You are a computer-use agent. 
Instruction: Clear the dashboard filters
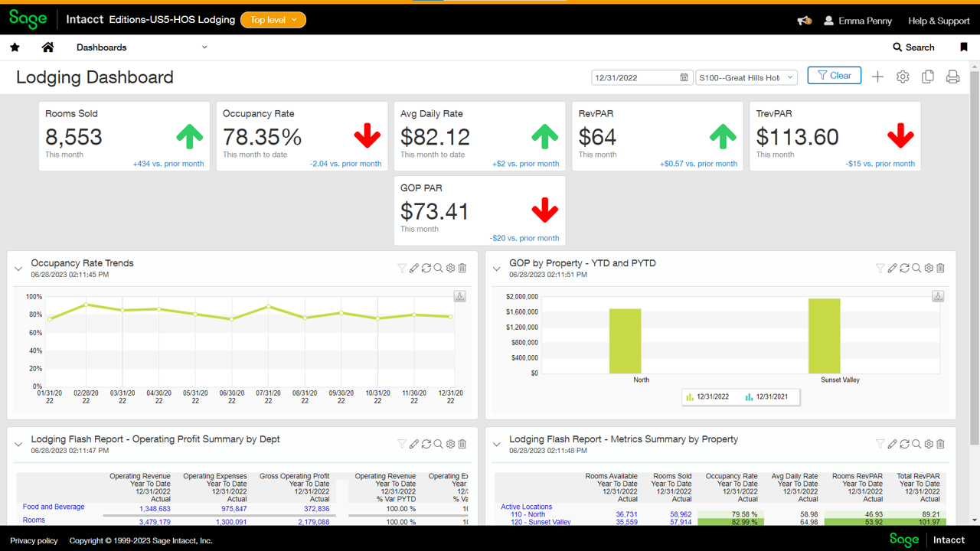[834, 76]
